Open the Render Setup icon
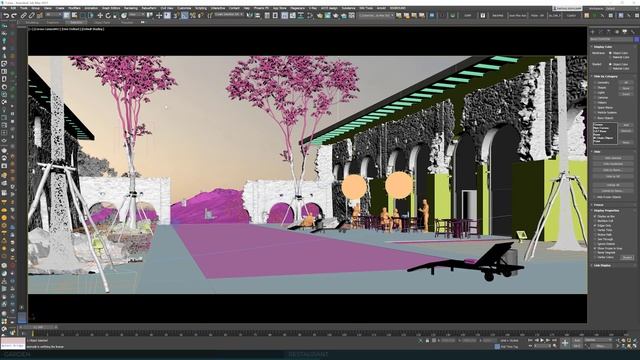 point(320,16)
